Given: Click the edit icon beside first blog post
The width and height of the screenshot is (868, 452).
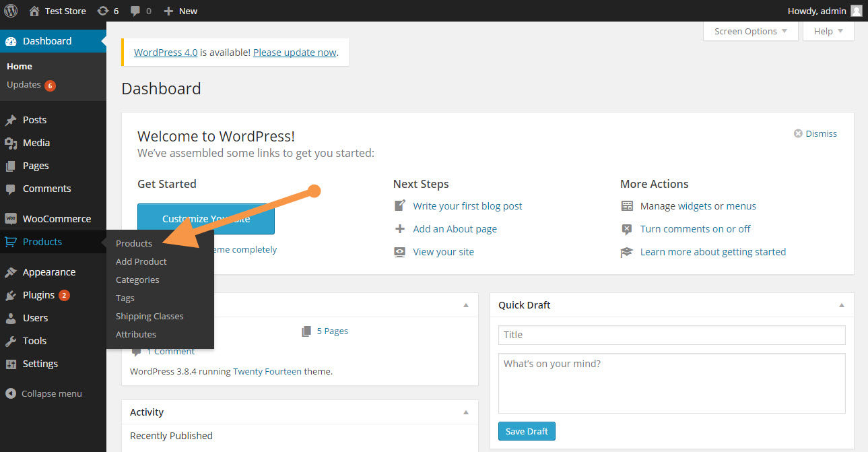Looking at the screenshot, I should (400, 205).
